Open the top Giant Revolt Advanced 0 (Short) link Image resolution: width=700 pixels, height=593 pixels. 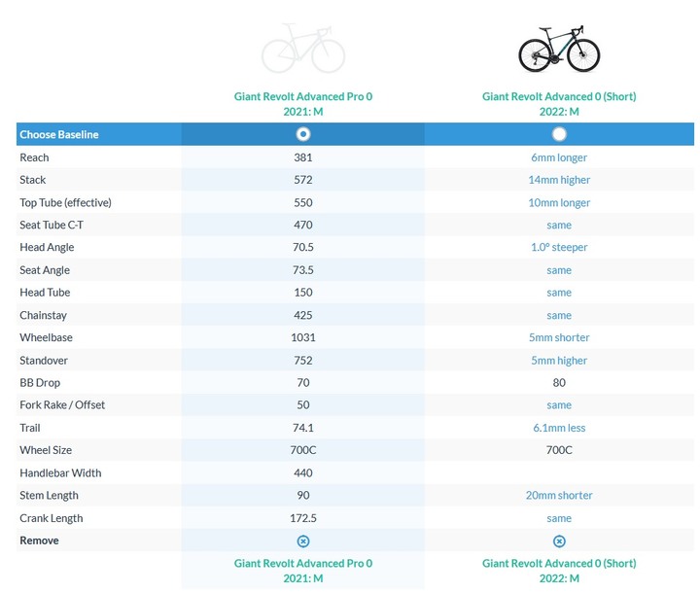tap(559, 104)
